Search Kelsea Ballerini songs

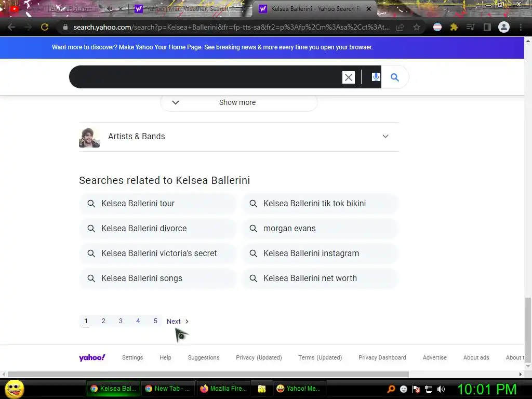pyautogui.click(x=158, y=278)
